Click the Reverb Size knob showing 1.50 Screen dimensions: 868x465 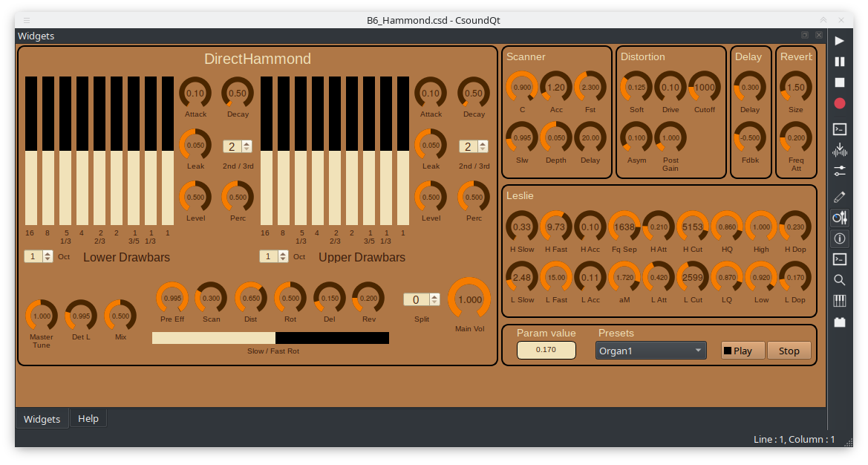pyautogui.click(x=795, y=87)
